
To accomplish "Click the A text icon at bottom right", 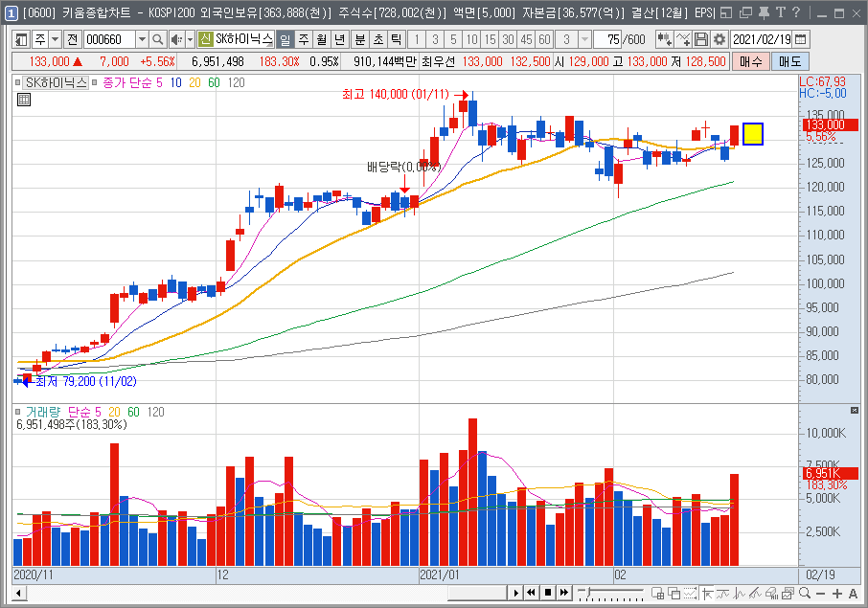I will pyautogui.click(x=853, y=593).
